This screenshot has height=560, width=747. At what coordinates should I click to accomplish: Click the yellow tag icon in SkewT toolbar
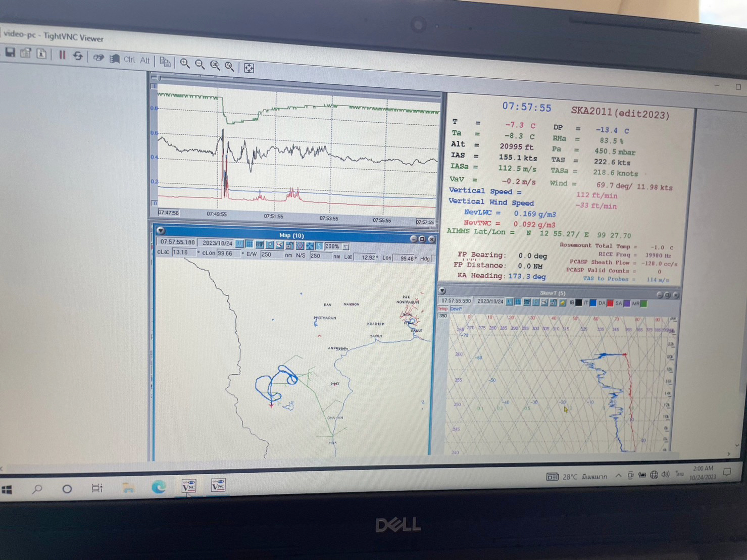[x=563, y=303]
